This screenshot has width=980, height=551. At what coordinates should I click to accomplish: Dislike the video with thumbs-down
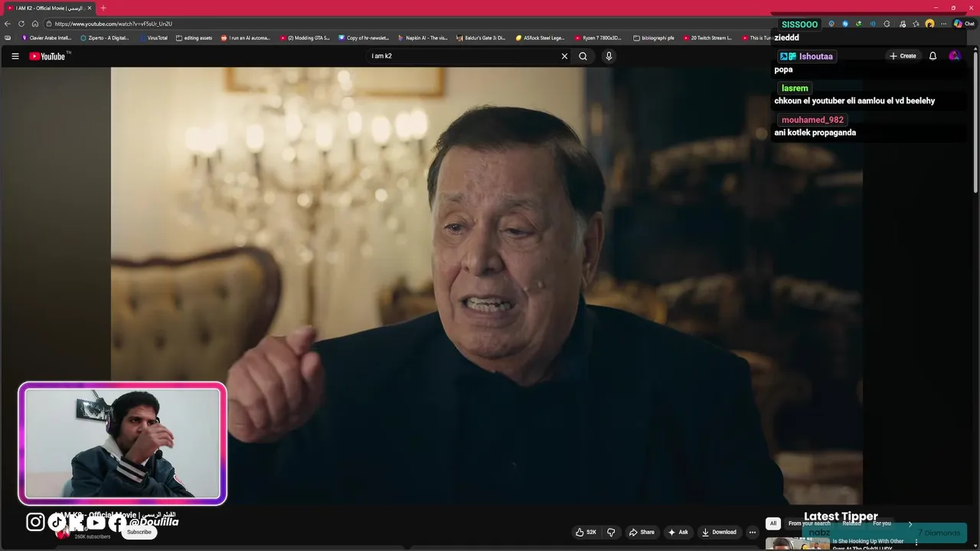611,532
